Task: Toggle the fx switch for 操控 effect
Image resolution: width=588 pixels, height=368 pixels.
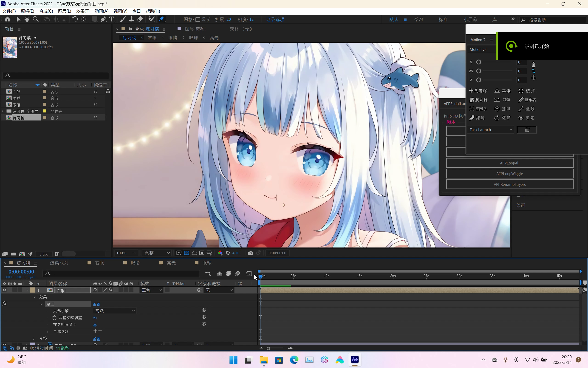Action: pyautogui.click(x=4, y=304)
